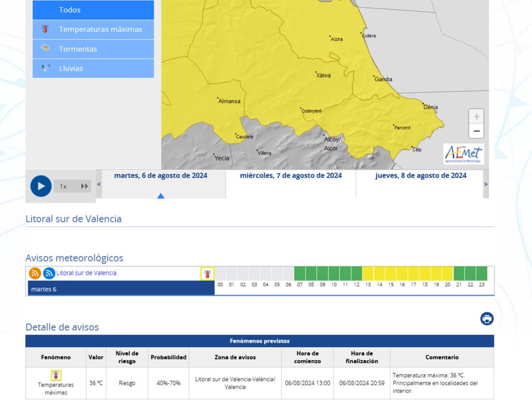Click the 36 ºC value cell
Screen dimensions: 532x410
[96, 383]
